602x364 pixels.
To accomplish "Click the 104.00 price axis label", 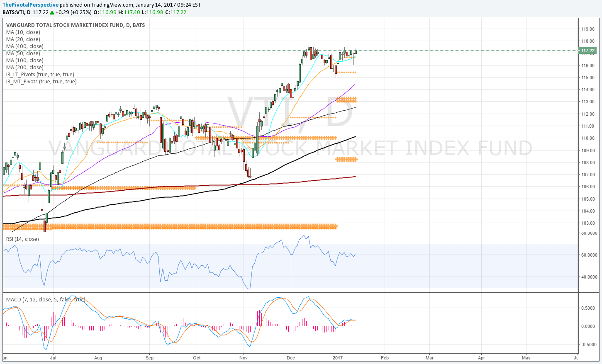I will (x=587, y=211).
